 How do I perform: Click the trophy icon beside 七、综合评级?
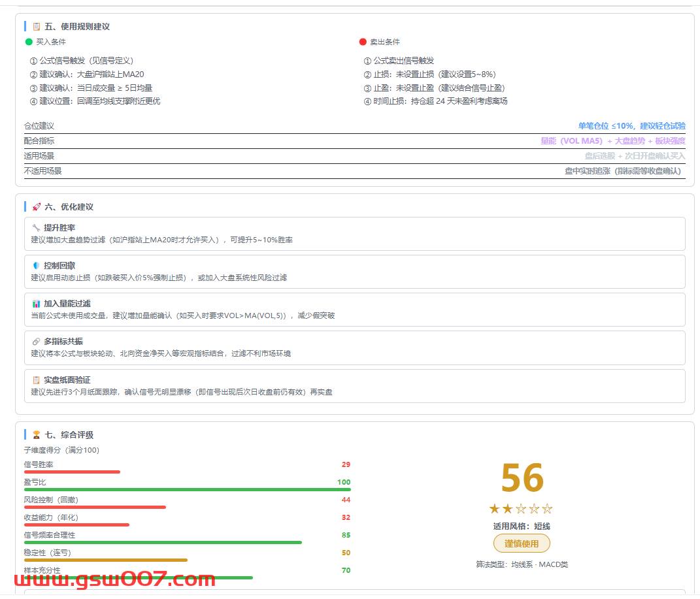[x=37, y=435]
